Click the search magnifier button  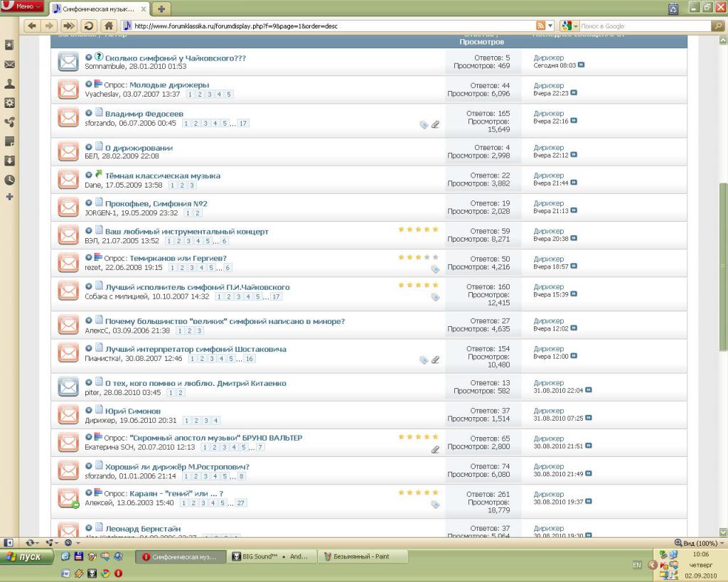click(717, 26)
